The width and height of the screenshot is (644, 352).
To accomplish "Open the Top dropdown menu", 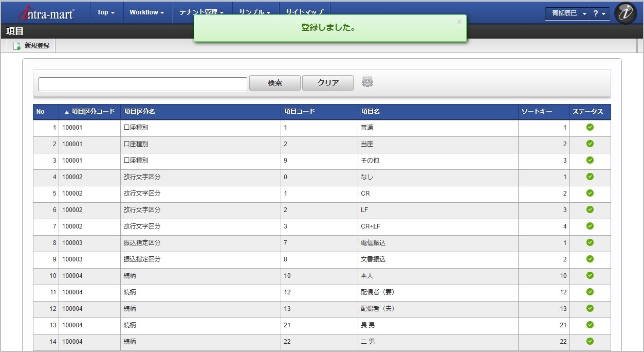I will tap(106, 12).
